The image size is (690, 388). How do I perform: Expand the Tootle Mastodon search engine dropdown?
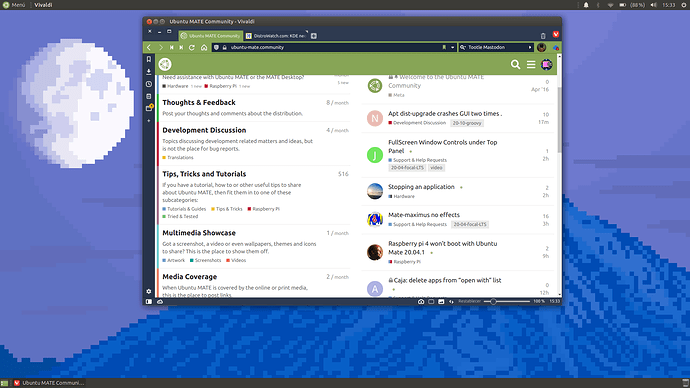[x=462, y=48]
